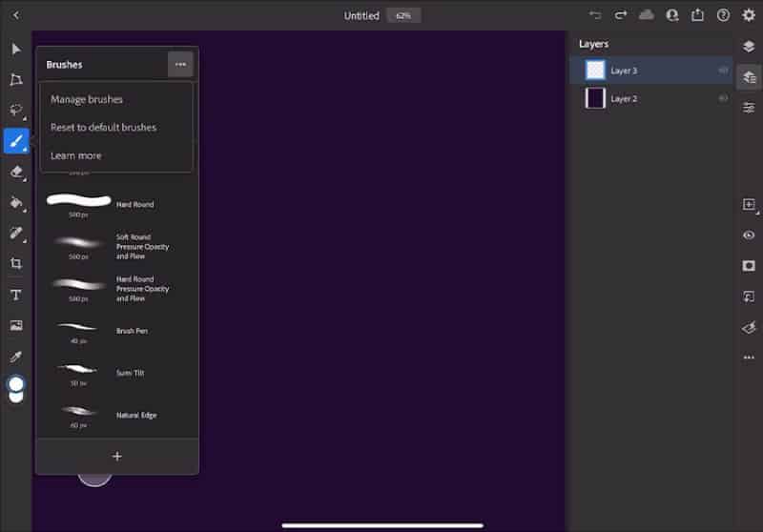
Task: Open more layer actions ellipsis
Action: point(749,358)
